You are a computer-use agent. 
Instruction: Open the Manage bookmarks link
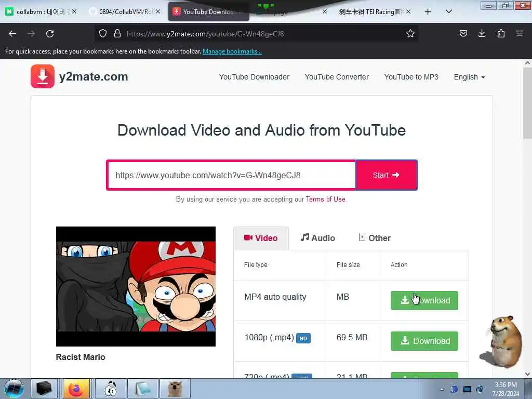click(232, 51)
